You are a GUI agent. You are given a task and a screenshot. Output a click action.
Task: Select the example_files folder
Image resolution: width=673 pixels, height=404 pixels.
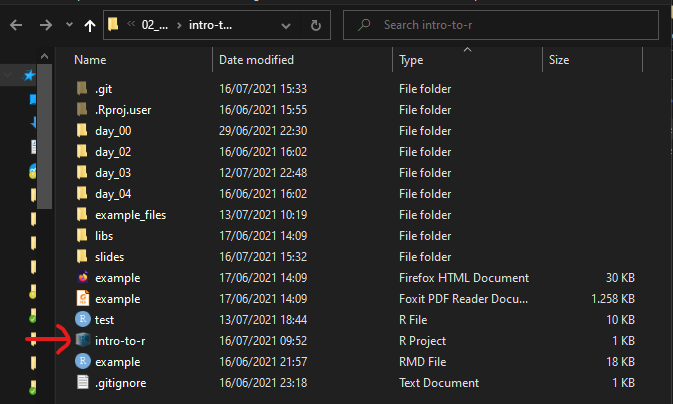tap(130, 215)
